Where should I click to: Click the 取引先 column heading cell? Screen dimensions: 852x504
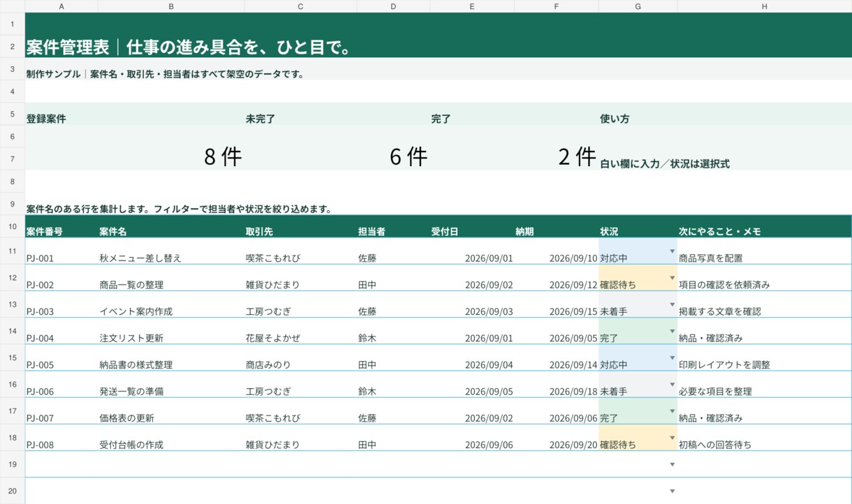click(300, 227)
